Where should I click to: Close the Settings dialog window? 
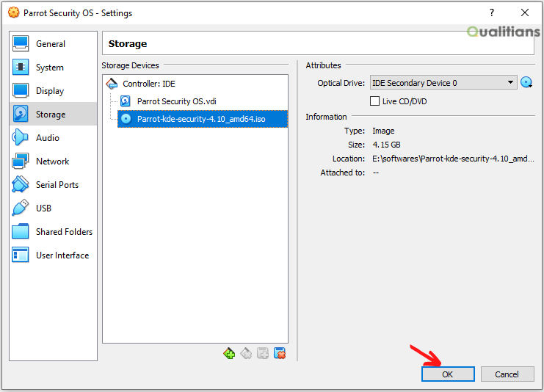[525, 12]
